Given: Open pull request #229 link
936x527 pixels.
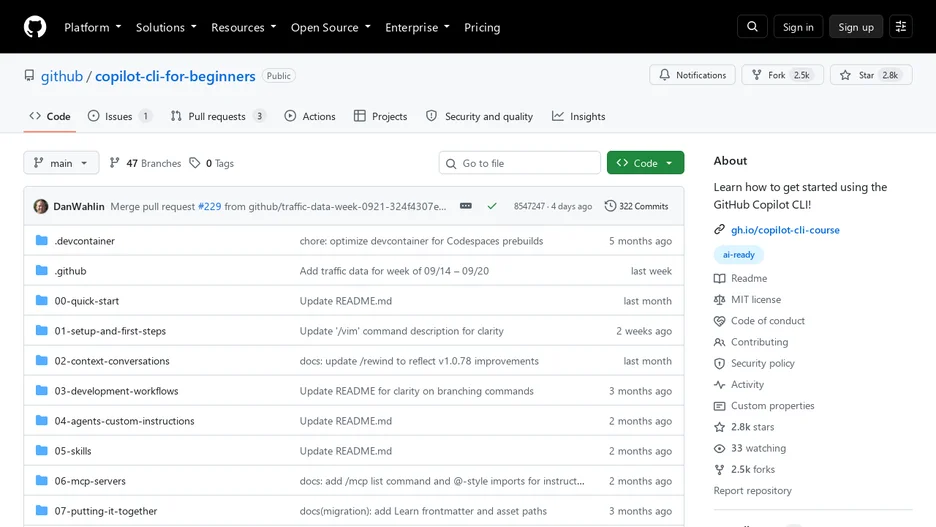Looking at the screenshot, I should click(210, 207).
